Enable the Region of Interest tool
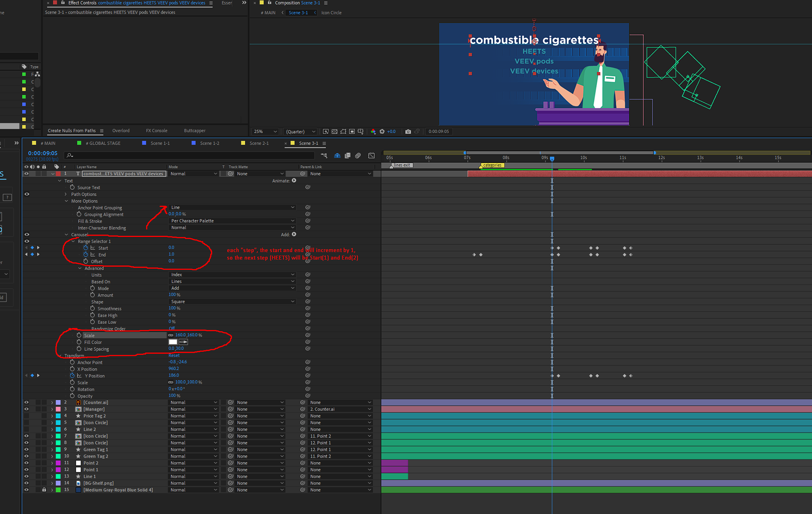 (x=352, y=131)
